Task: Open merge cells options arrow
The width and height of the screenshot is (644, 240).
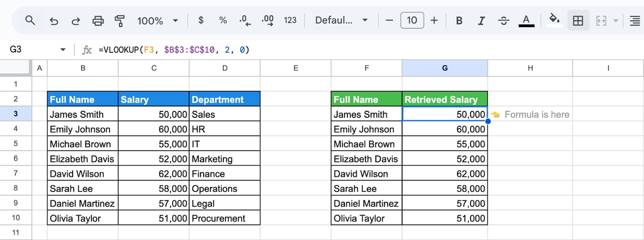Action: pyautogui.click(x=615, y=21)
